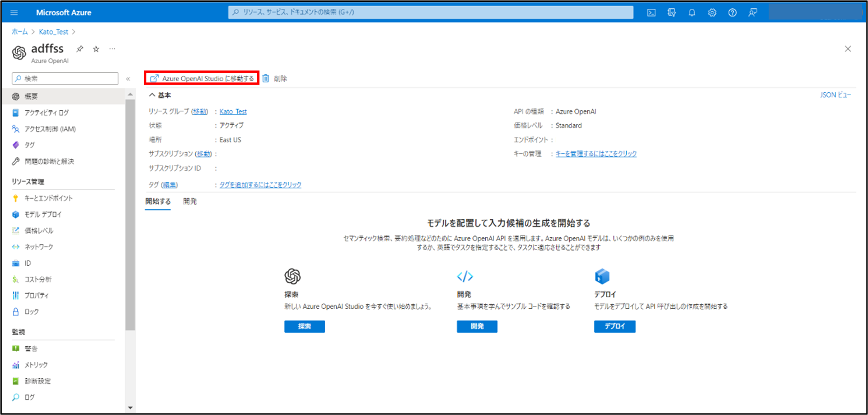Open the JSON ビュー link

tap(835, 95)
